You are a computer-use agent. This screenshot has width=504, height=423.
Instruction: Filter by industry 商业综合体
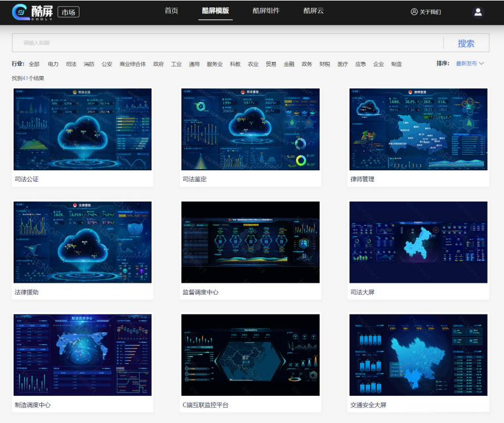[x=133, y=64]
